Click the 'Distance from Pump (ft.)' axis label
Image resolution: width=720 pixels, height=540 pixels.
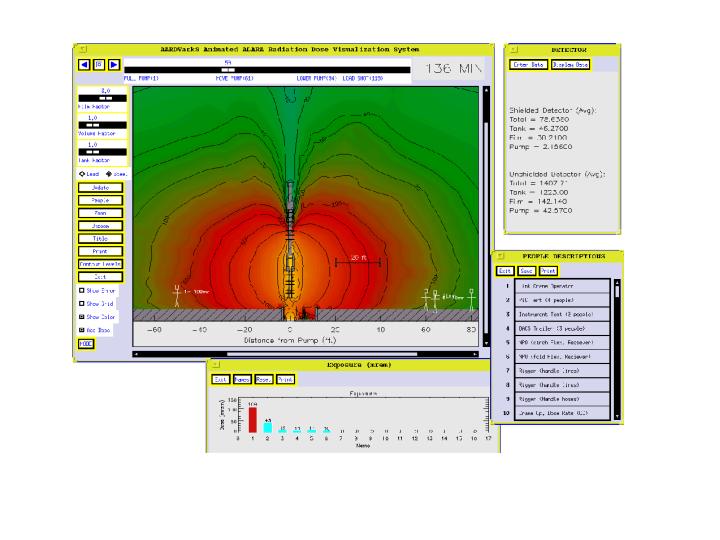(x=290, y=340)
